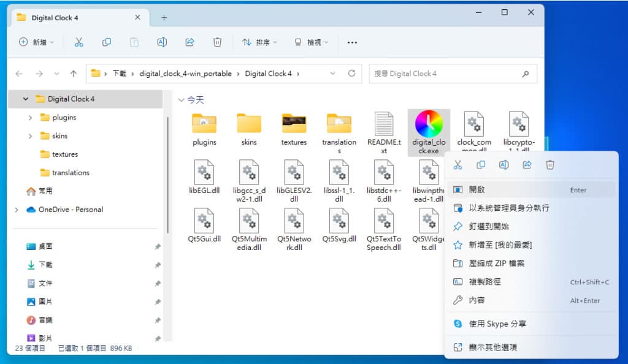Open the 檢視 (View) dropdown
628x364 pixels.
[311, 42]
